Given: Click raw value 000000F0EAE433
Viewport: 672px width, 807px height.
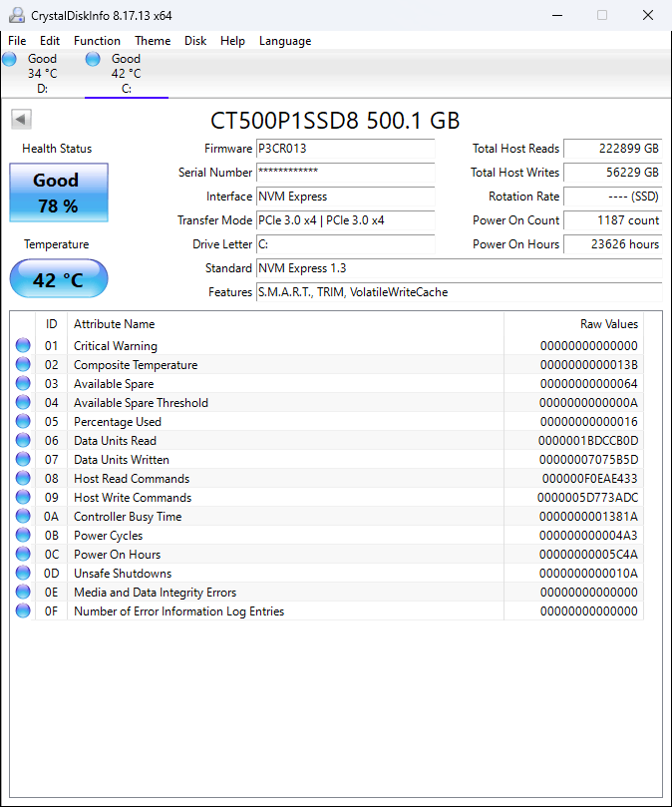Looking at the screenshot, I should 589,479.
